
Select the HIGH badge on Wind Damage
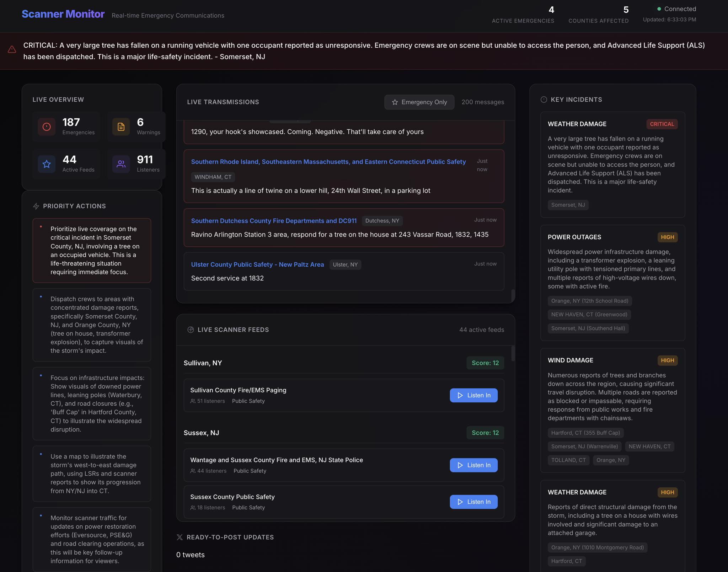pos(667,360)
